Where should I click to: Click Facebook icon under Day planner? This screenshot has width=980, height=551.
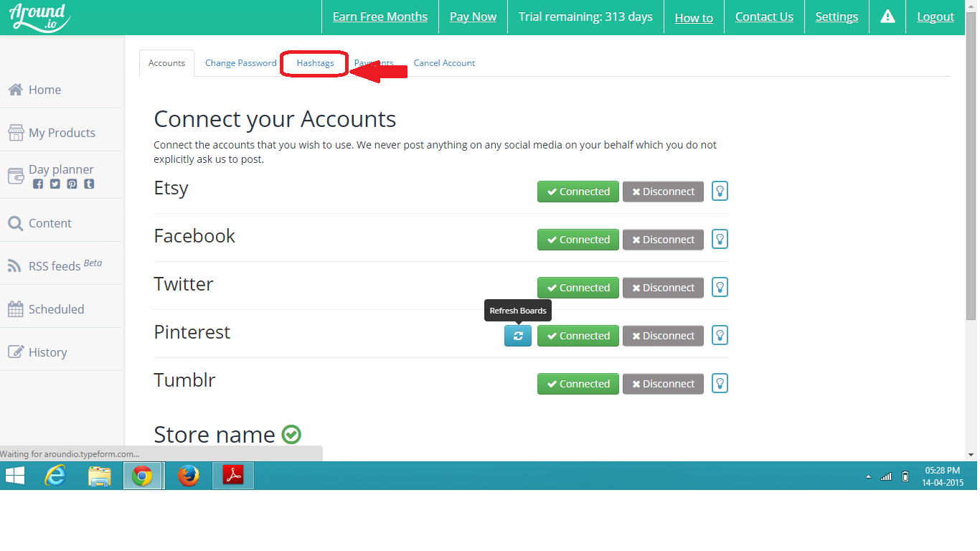point(38,184)
